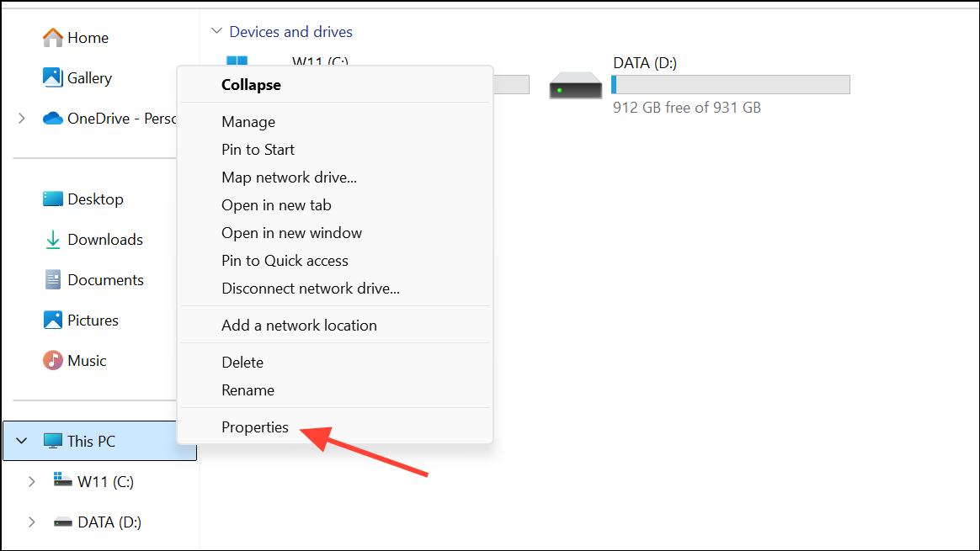Viewport: 980px width, 551px height.
Task: Click the DATA (D:) storage usage bar
Action: point(731,84)
